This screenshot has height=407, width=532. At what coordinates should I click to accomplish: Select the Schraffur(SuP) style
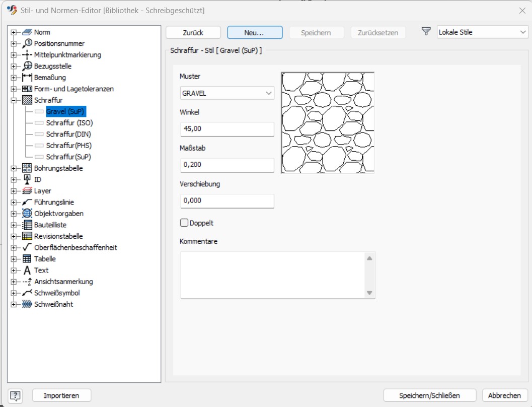tap(68, 157)
